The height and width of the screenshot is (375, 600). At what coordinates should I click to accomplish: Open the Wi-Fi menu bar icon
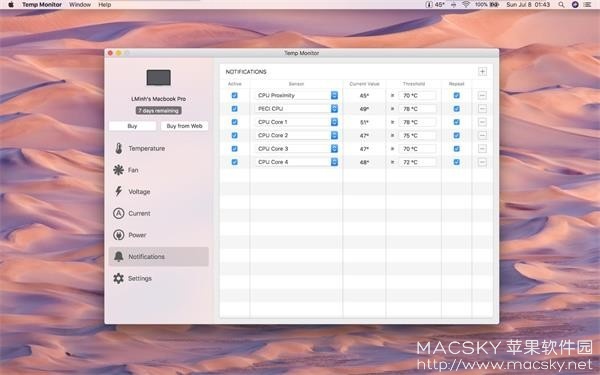tap(466, 5)
